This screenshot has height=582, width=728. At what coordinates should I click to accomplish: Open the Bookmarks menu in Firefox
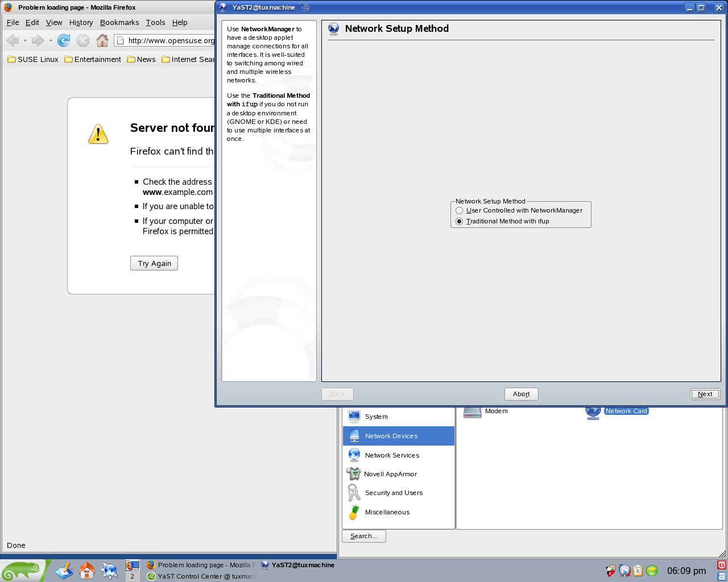click(x=119, y=22)
